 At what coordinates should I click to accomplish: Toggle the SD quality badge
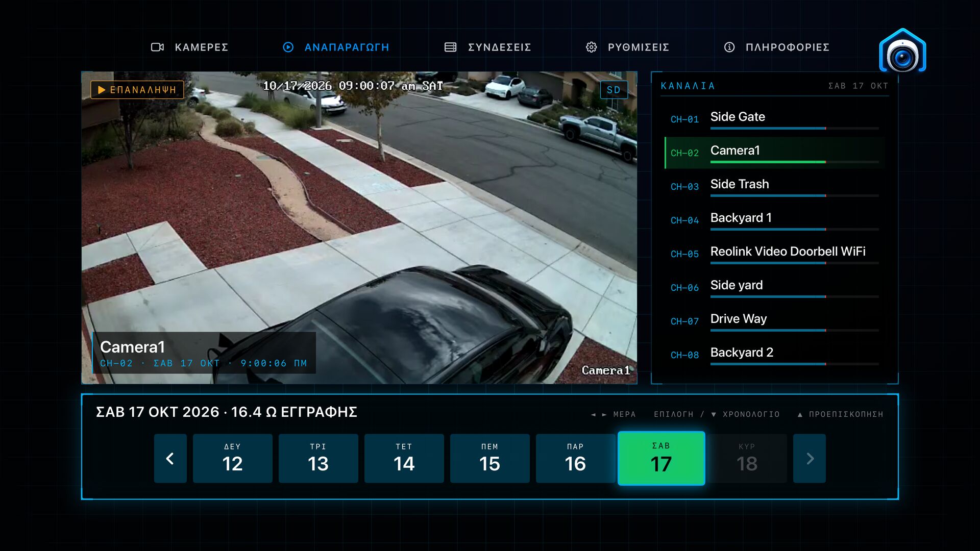[x=614, y=90]
